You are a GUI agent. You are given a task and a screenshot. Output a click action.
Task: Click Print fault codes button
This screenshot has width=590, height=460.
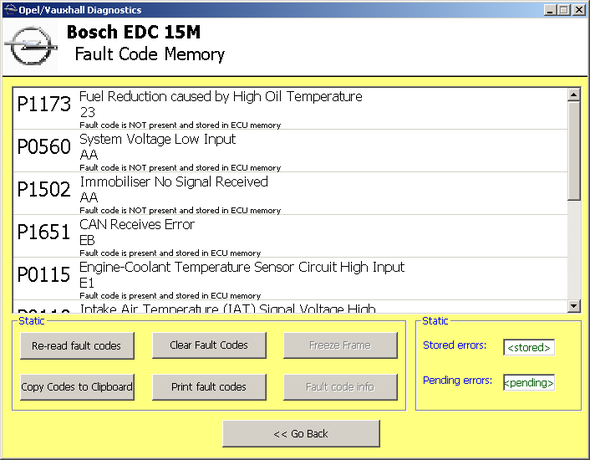tap(209, 387)
